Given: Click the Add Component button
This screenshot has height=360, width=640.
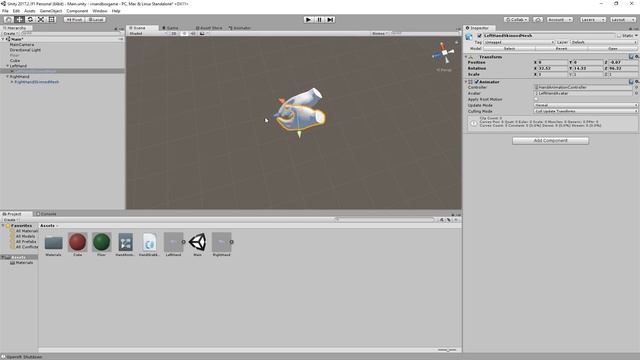Looking at the screenshot, I should pyautogui.click(x=550, y=140).
